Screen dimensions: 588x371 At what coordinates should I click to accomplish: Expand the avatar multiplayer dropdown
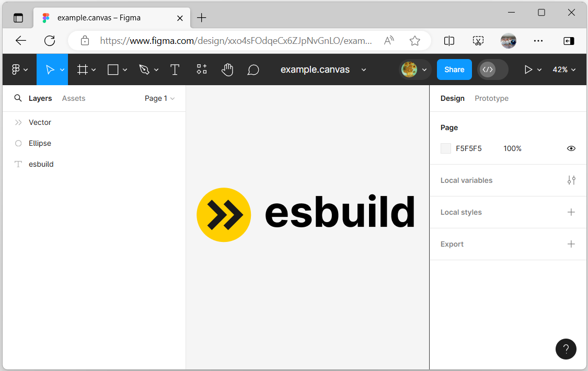coord(424,69)
